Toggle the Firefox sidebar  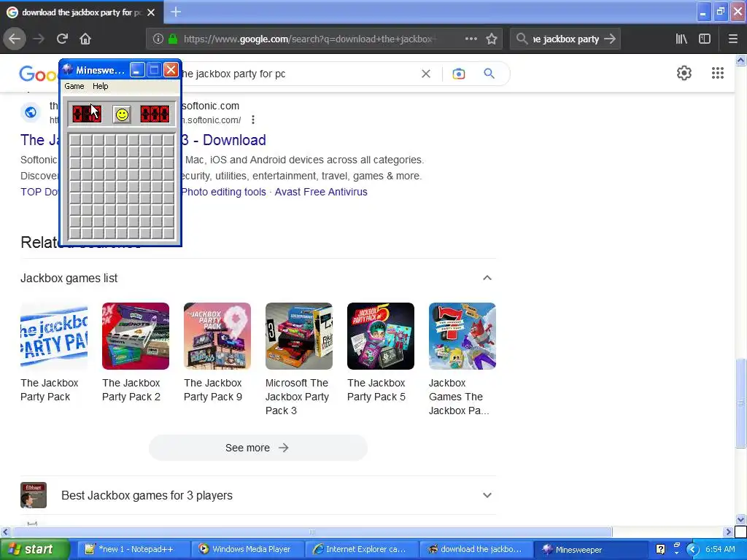click(x=705, y=39)
